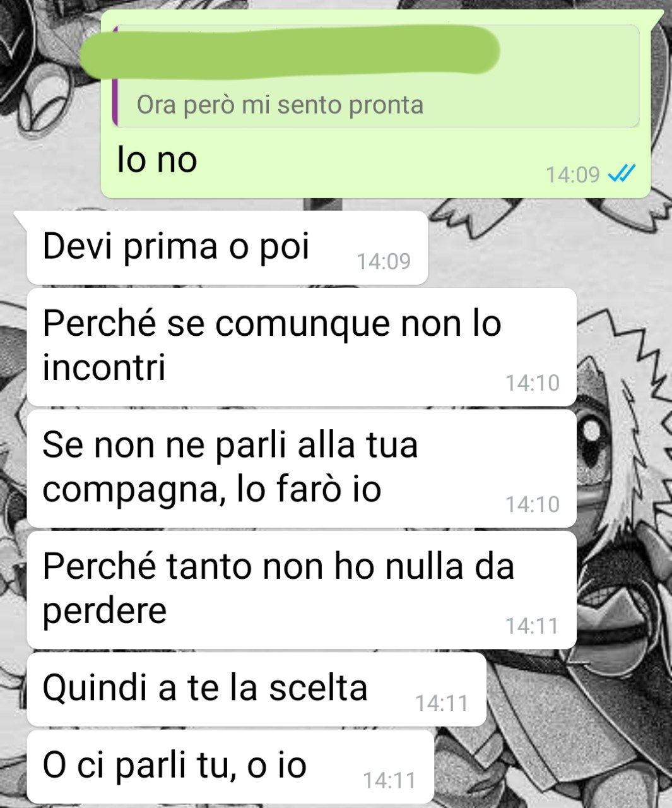Select the purple quote bar of replied message
This screenshot has height=808, width=672.
pyautogui.click(x=115, y=76)
